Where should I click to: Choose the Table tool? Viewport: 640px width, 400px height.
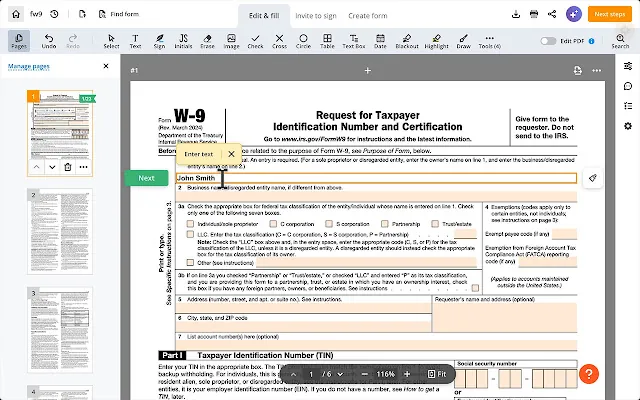click(x=327, y=41)
